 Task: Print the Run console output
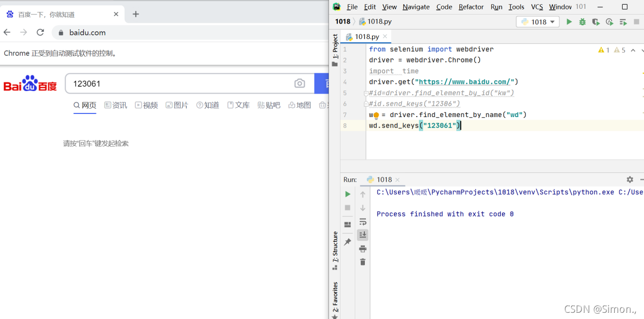click(x=363, y=249)
